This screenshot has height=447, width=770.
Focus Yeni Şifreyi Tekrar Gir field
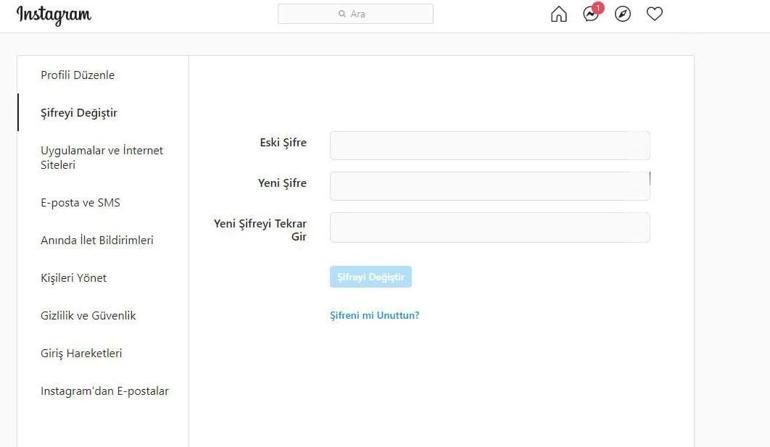tap(489, 227)
